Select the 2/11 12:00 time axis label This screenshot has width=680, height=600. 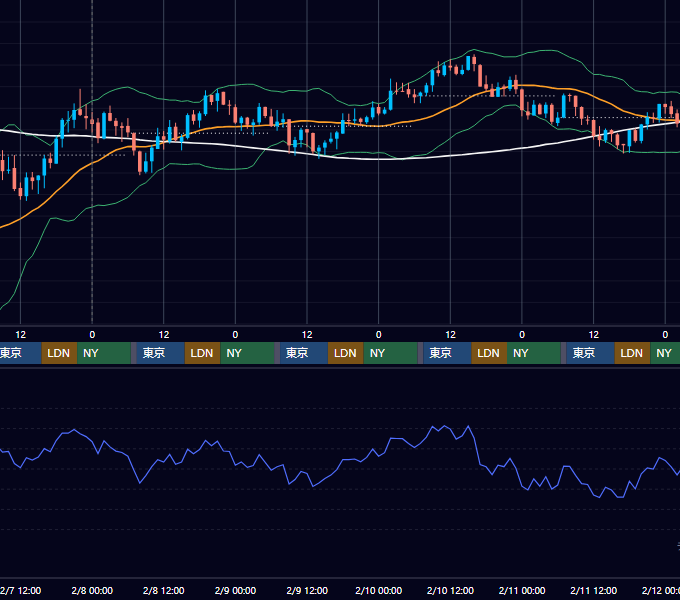coord(593,590)
